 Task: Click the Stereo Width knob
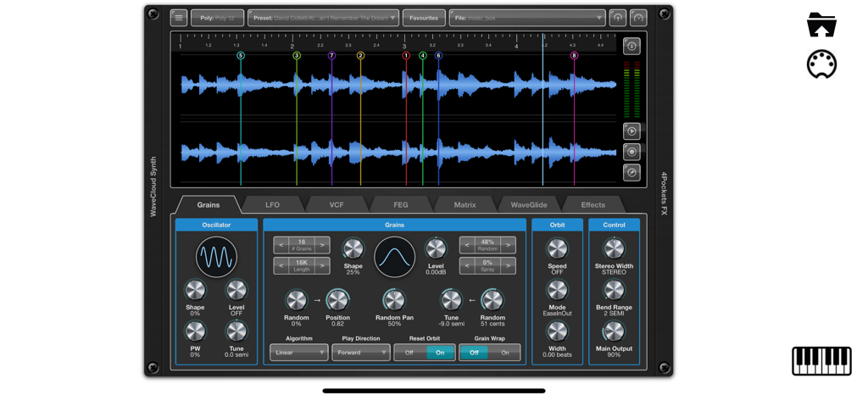point(614,248)
